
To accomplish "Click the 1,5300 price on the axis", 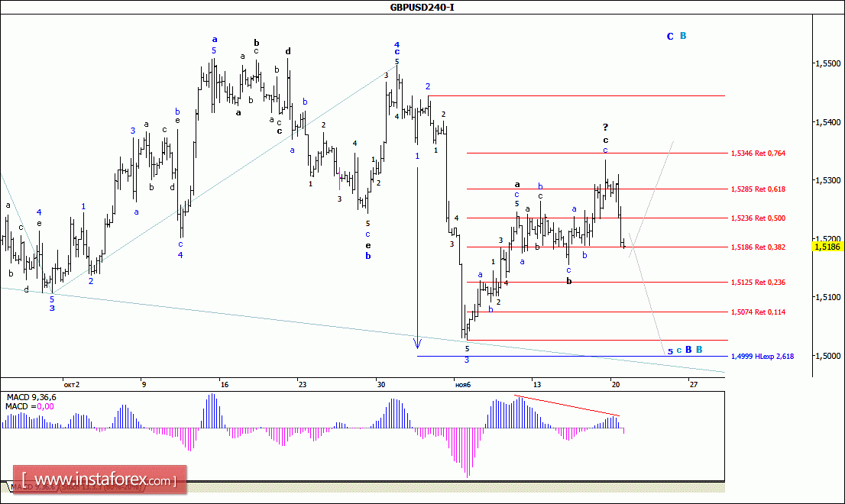I will tap(827, 180).
